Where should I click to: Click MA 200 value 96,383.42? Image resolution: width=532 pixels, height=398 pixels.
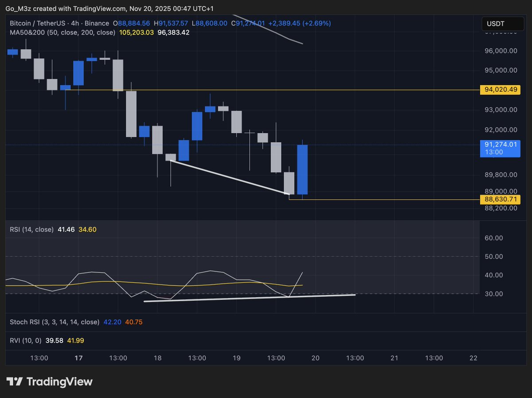point(174,32)
